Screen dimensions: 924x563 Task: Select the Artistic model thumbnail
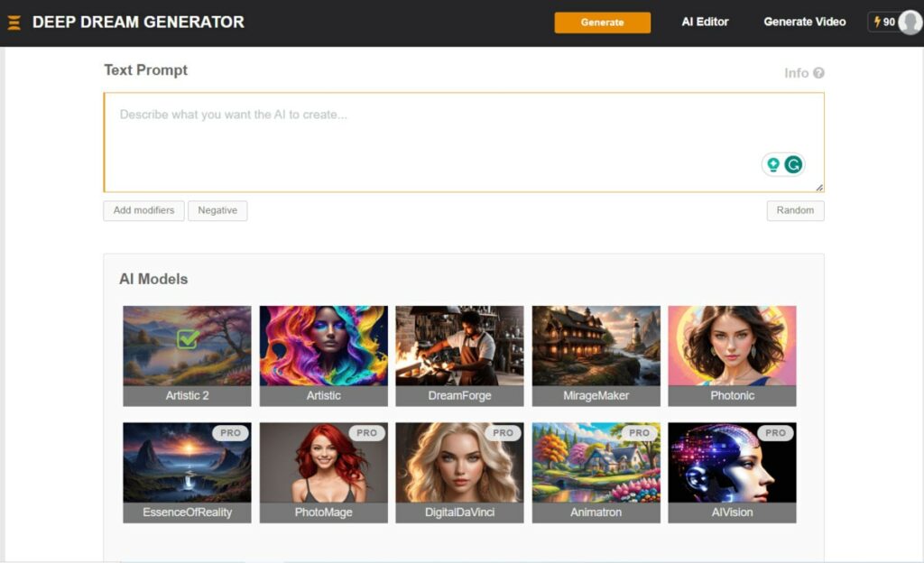click(x=324, y=355)
